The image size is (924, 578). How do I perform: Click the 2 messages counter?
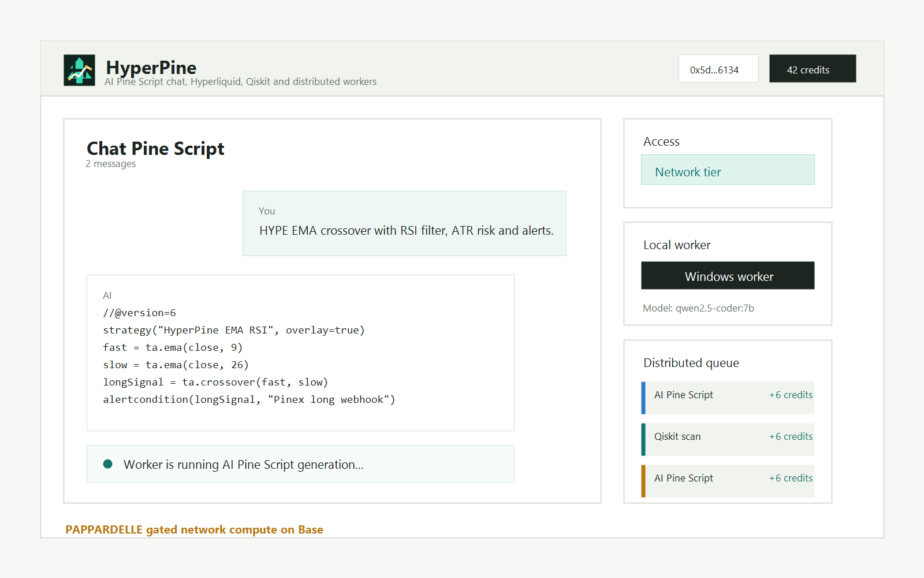tap(111, 164)
